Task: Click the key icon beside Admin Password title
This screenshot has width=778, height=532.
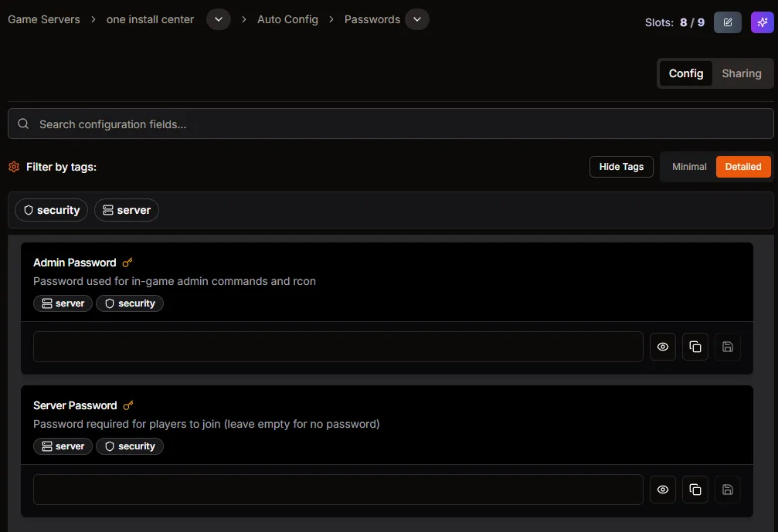Action: tap(127, 262)
